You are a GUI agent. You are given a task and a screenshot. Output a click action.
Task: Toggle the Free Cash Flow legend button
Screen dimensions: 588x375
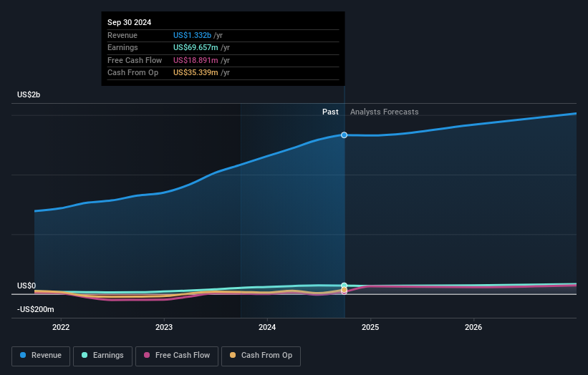pyautogui.click(x=177, y=356)
